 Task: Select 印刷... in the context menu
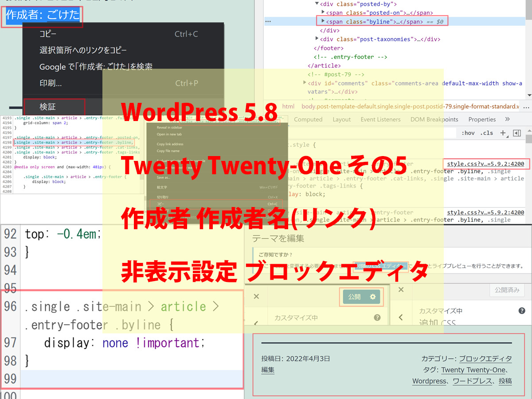(x=51, y=83)
